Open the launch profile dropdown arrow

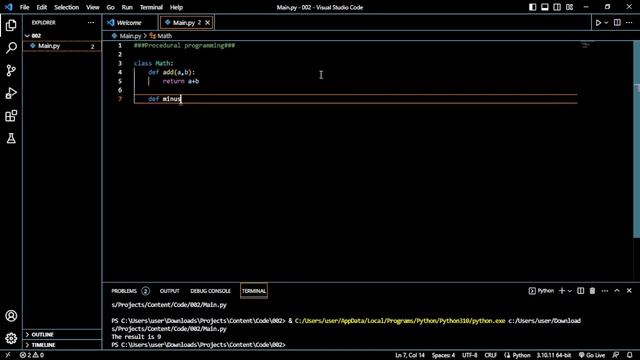point(570,291)
